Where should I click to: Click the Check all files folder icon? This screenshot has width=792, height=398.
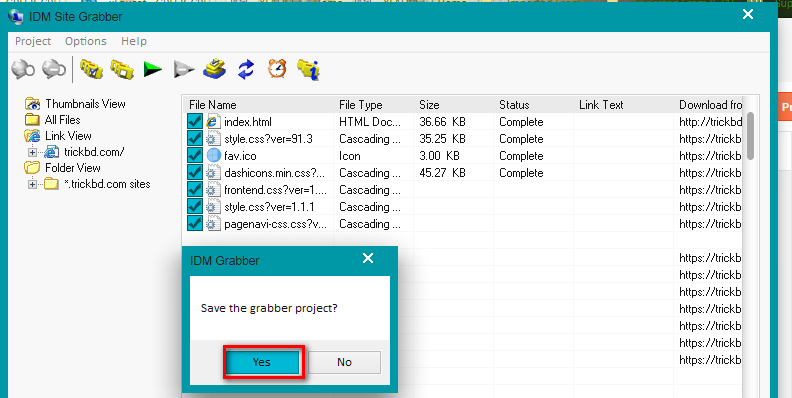click(91, 69)
